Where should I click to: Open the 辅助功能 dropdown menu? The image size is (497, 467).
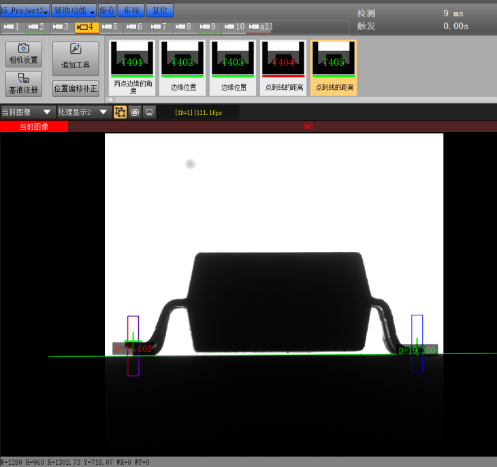point(74,11)
